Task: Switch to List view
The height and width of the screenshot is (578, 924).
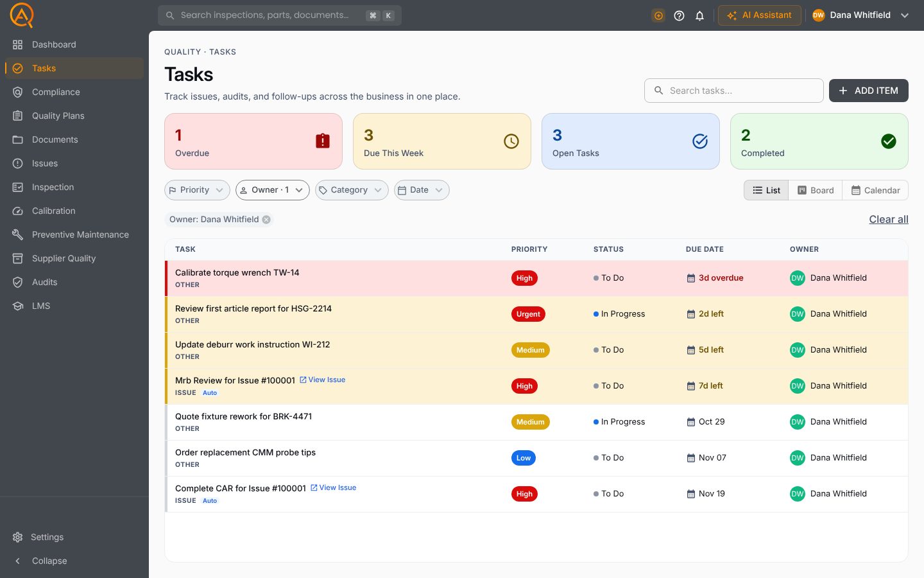Action: point(766,190)
